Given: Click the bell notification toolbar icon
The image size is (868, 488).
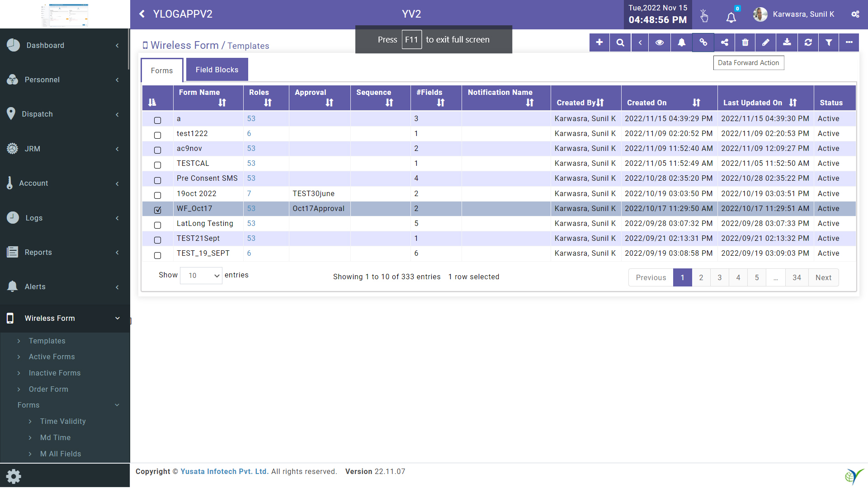Looking at the screenshot, I should [681, 42].
